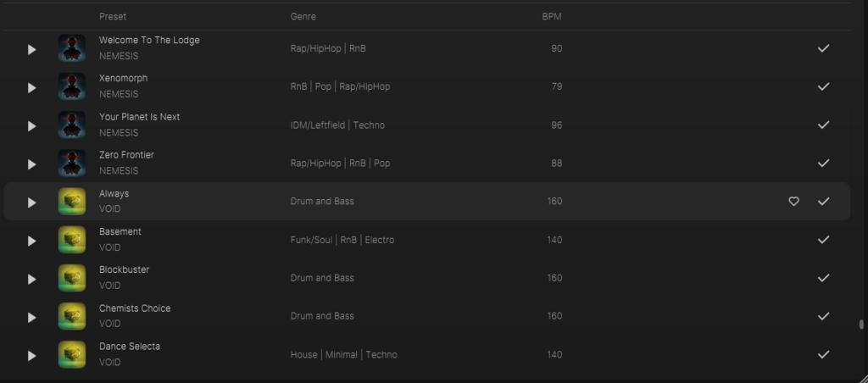
Task: Sort the list by Genre column header
Action: tap(303, 17)
